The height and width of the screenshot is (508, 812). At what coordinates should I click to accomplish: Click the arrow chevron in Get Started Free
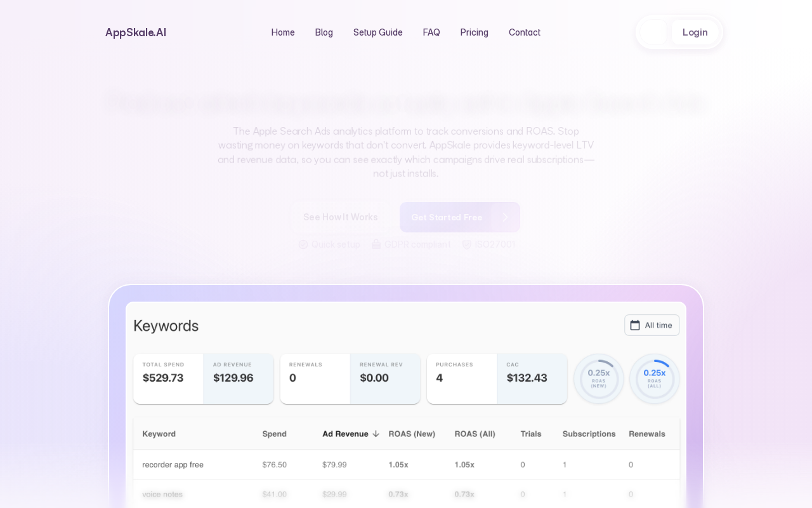coord(506,217)
